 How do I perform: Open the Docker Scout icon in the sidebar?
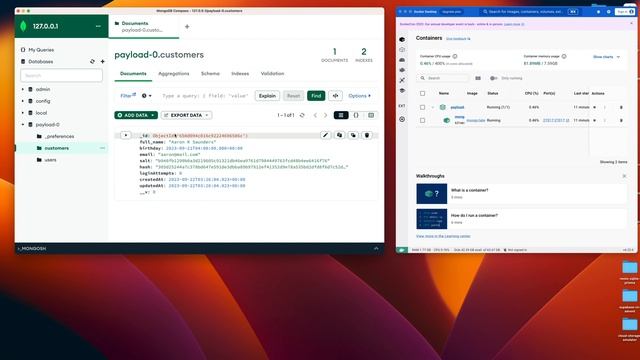tap(402, 80)
